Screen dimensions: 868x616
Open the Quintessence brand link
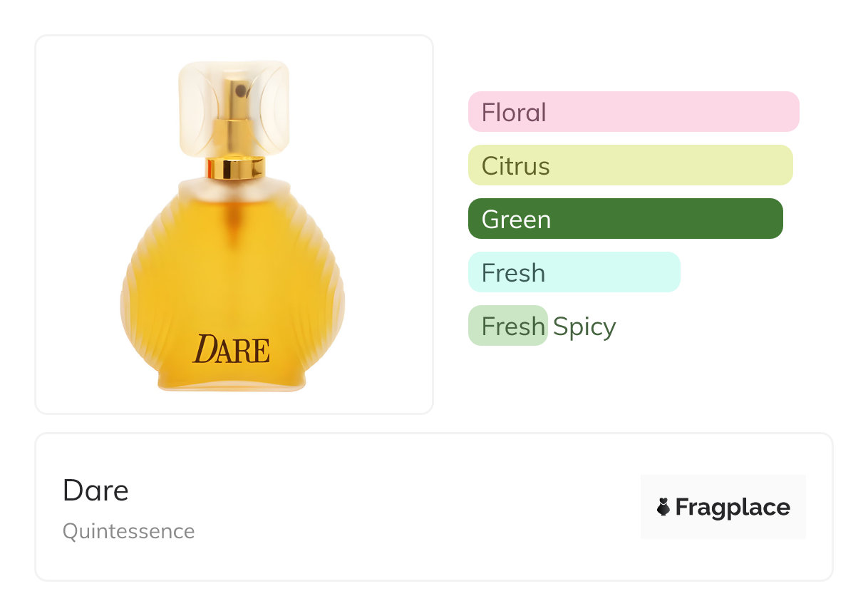point(128,531)
